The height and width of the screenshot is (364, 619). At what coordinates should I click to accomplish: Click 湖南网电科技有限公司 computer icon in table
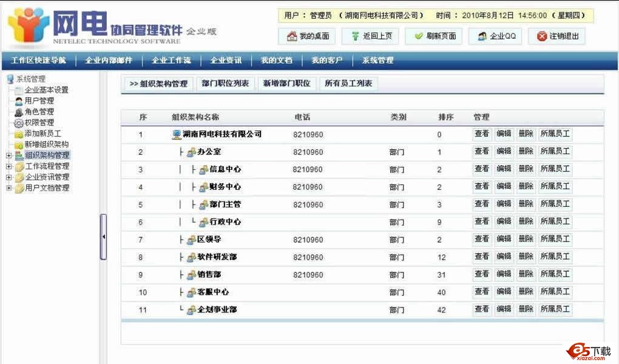[177, 134]
